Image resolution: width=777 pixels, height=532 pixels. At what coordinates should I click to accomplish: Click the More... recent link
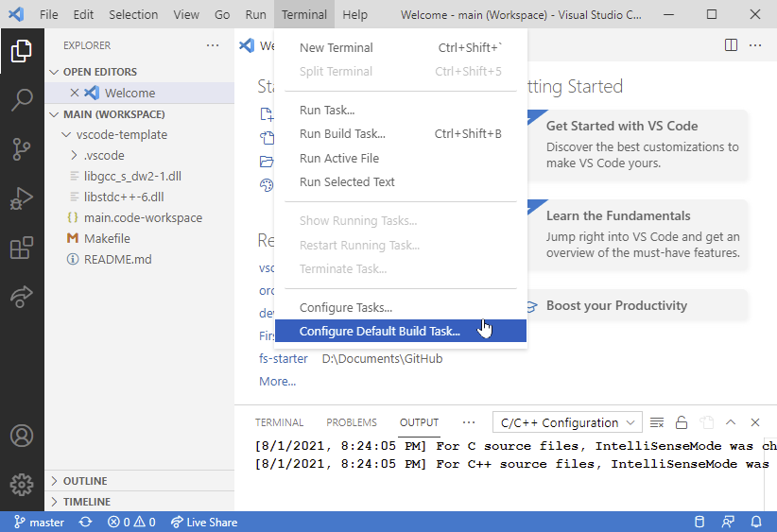[278, 382]
